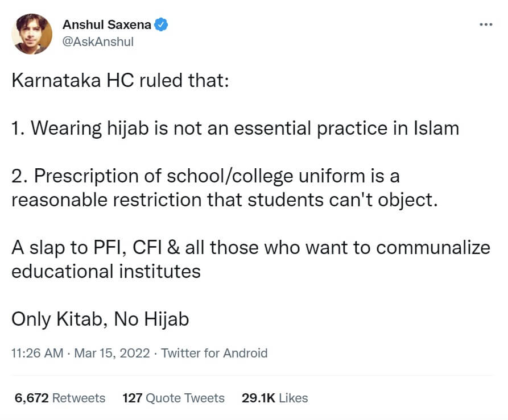Show who liked via "Likes" label
The width and height of the screenshot is (508, 420).
[x=293, y=398]
